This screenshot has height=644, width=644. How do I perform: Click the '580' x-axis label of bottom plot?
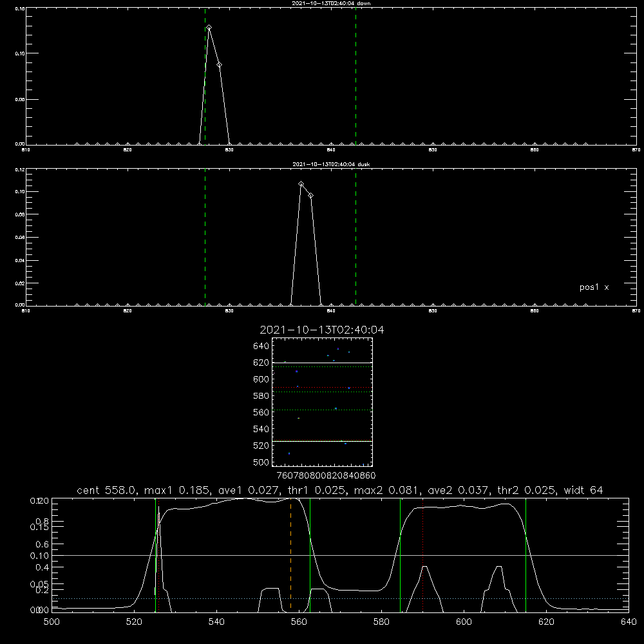pos(381,622)
